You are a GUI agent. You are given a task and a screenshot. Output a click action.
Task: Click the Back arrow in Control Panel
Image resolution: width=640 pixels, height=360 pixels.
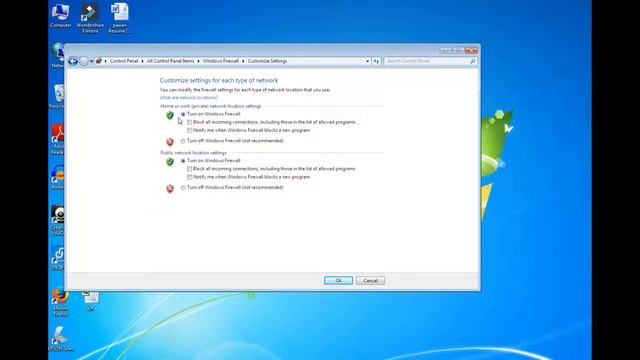(73, 61)
